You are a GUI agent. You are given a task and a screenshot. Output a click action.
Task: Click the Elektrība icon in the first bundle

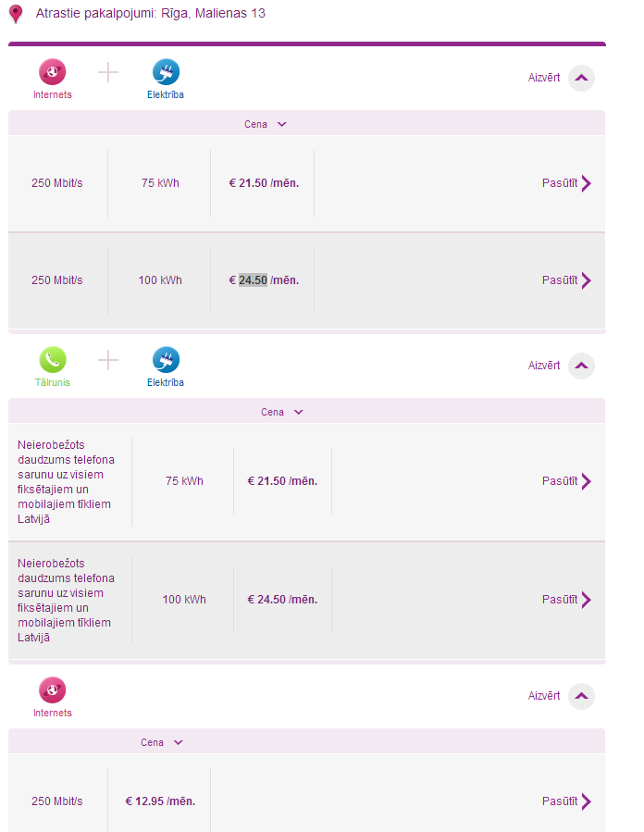pyautogui.click(x=166, y=72)
